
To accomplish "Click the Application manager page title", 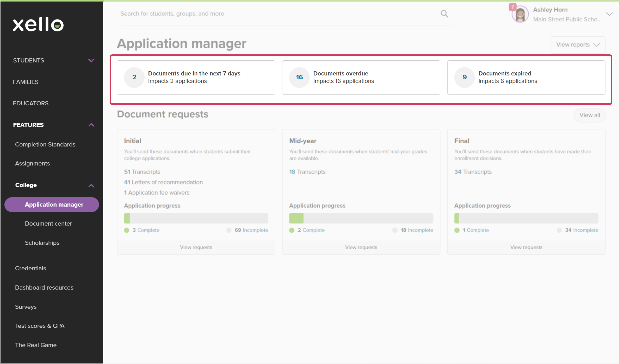I will click(x=182, y=43).
